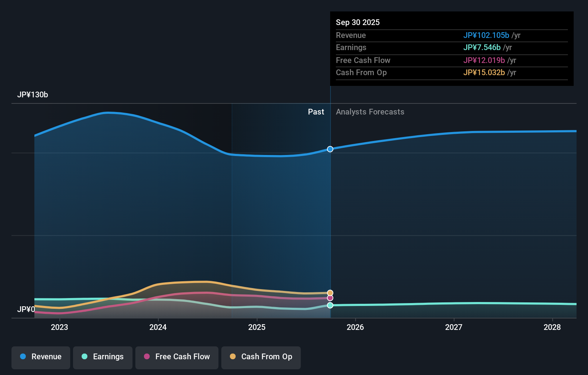Toggle the Revenue series visibility

[x=40, y=357]
